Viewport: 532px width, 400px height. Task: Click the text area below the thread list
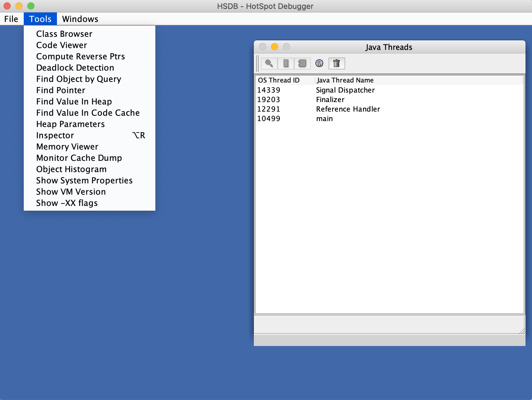(389, 325)
